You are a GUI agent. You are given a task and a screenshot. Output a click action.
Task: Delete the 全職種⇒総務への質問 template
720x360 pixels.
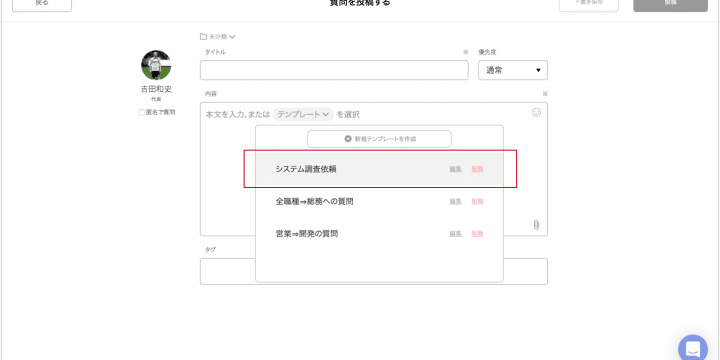pyautogui.click(x=478, y=202)
